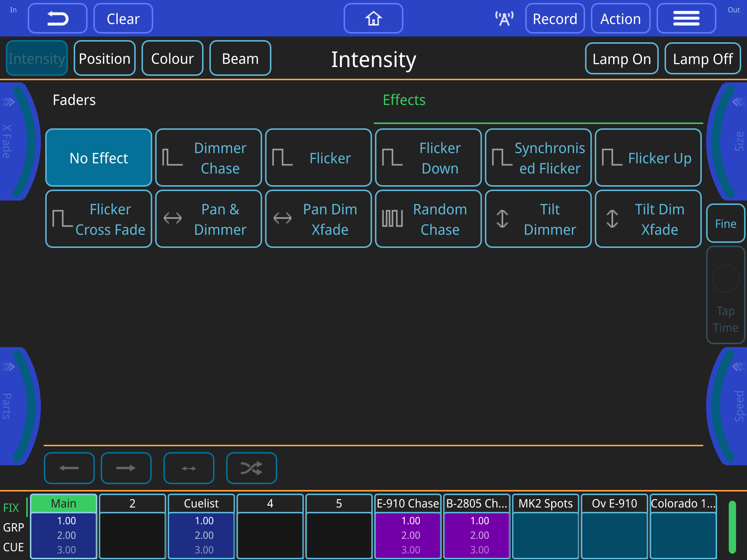Enable Fine adjustment mode
Image resolution: width=747 pixels, height=560 pixels.
725,223
